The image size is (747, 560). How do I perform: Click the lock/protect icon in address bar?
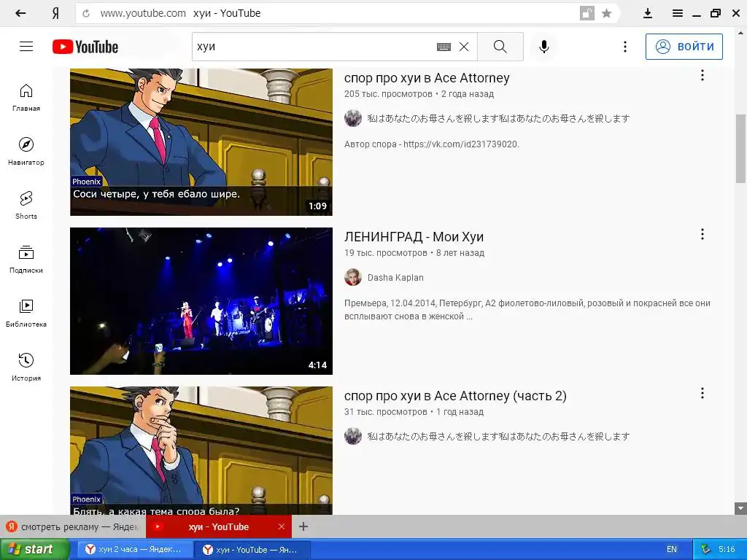click(587, 13)
